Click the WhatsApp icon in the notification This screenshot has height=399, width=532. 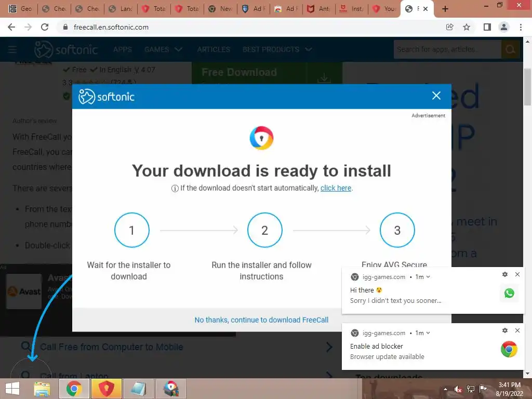coord(509,293)
